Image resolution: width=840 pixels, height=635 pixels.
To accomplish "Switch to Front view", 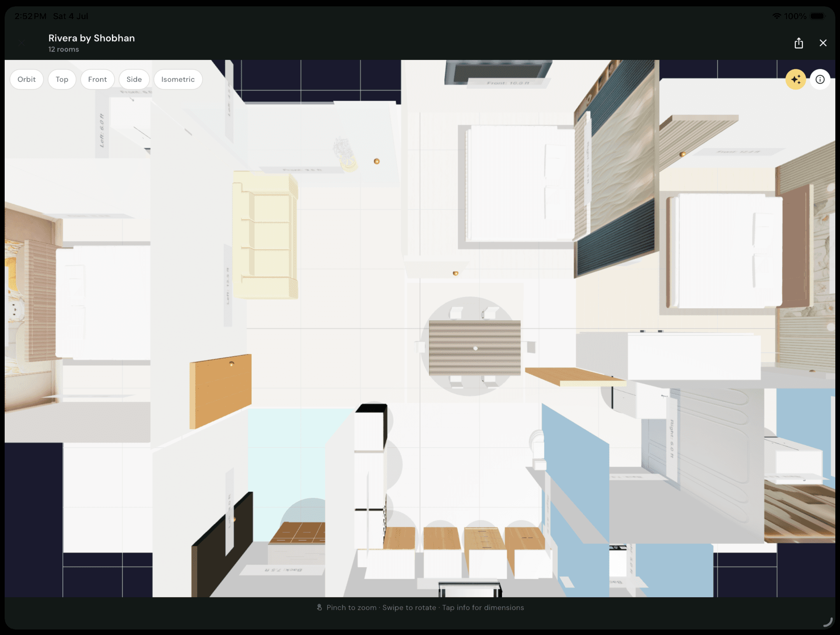I will [x=98, y=79].
